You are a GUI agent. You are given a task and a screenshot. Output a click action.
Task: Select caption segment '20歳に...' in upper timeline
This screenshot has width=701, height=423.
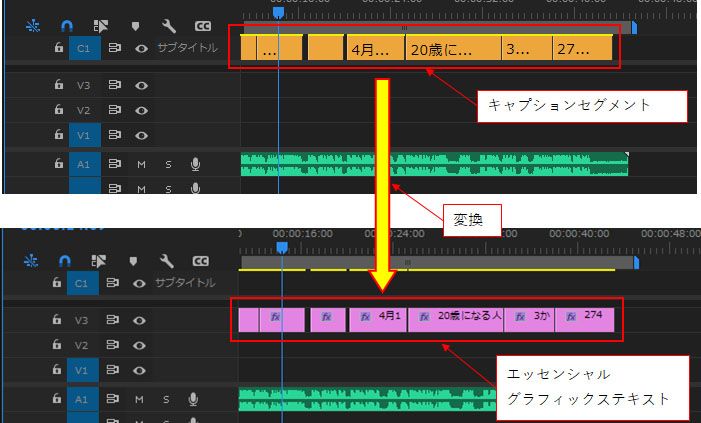pyautogui.click(x=453, y=48)
